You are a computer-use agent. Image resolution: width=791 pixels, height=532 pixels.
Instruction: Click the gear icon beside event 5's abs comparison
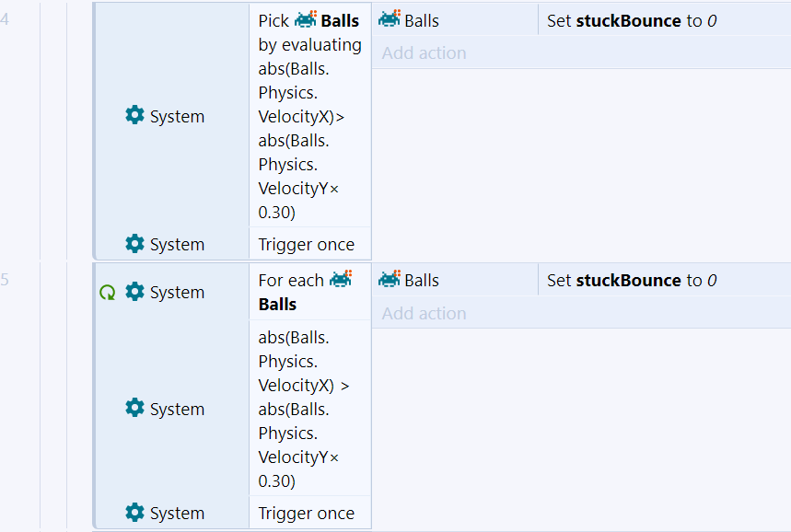(134, 409)
